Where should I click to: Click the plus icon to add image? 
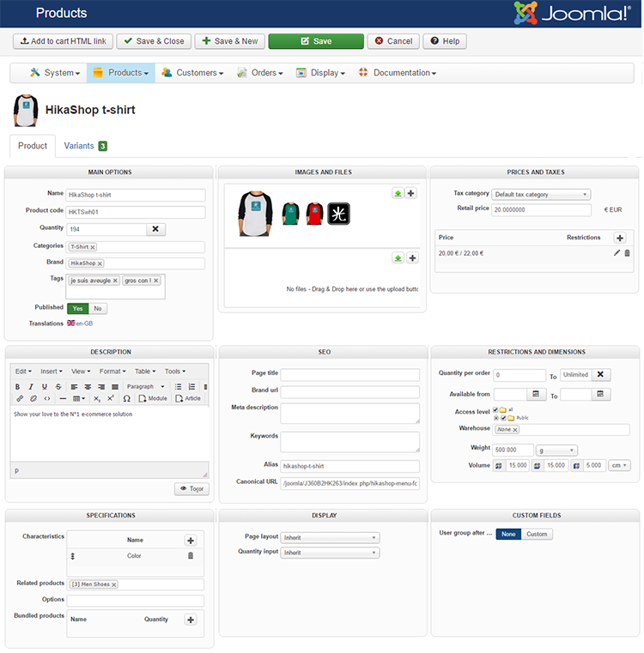click(x=411, y=193)
